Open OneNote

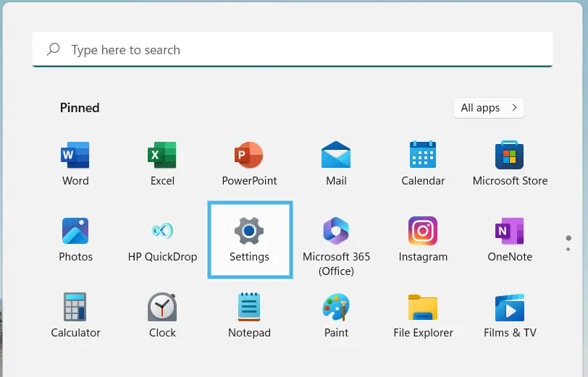click(510, 240)
